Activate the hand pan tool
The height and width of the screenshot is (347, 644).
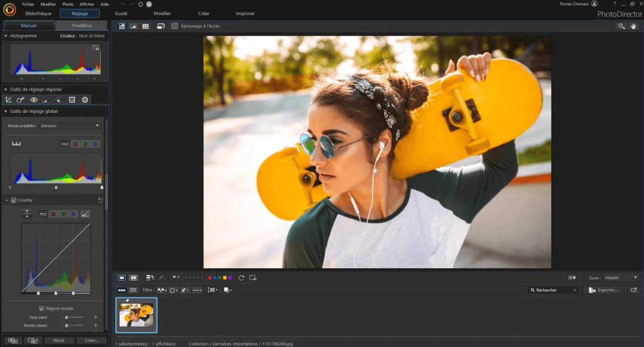(x=633, y=26)
